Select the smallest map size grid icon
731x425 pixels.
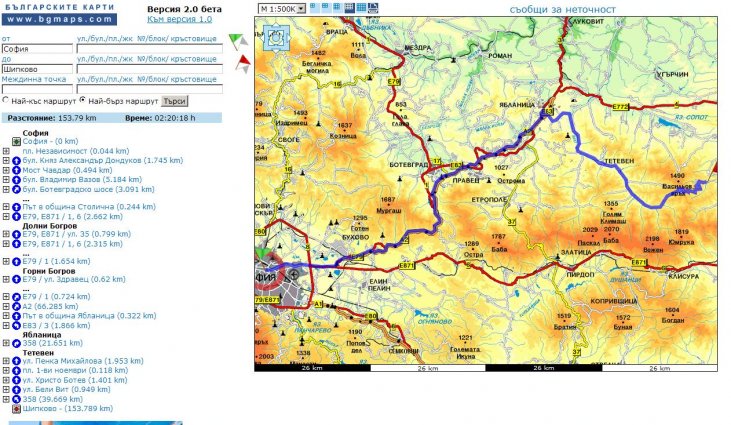click(312, 7)
